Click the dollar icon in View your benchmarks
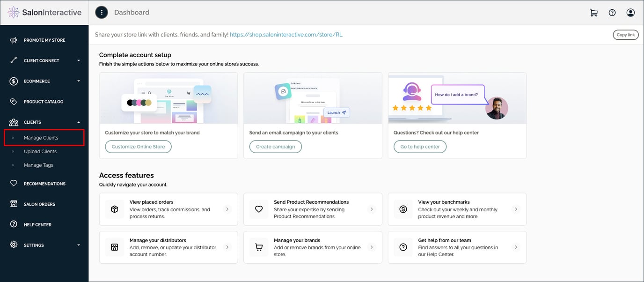Image resolution: width=644 pixels, height=282 pixels. tap(403, 209)
